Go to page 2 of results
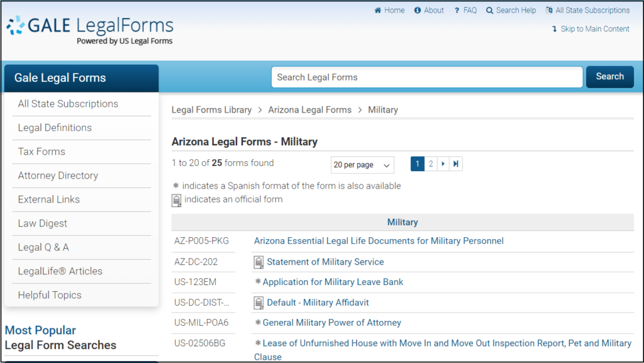This screenshot has width=644, height=363. tap(431, 164)
